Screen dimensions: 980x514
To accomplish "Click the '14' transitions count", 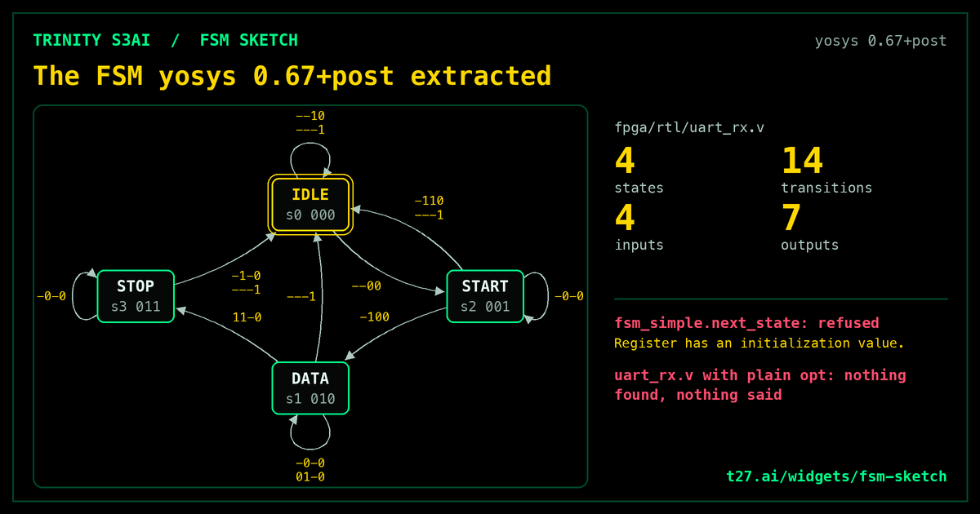I will (802, 160).
